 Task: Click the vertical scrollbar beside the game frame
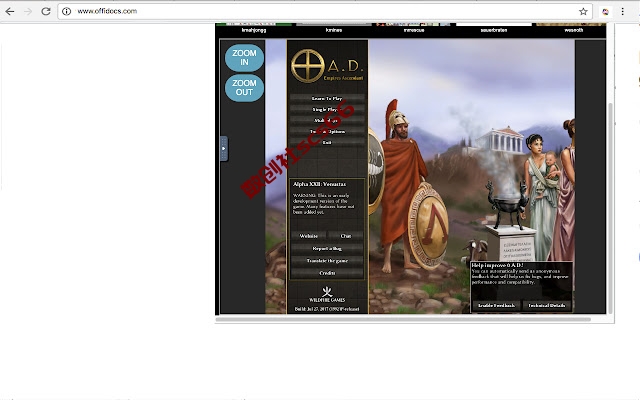[x=611, y=208]
